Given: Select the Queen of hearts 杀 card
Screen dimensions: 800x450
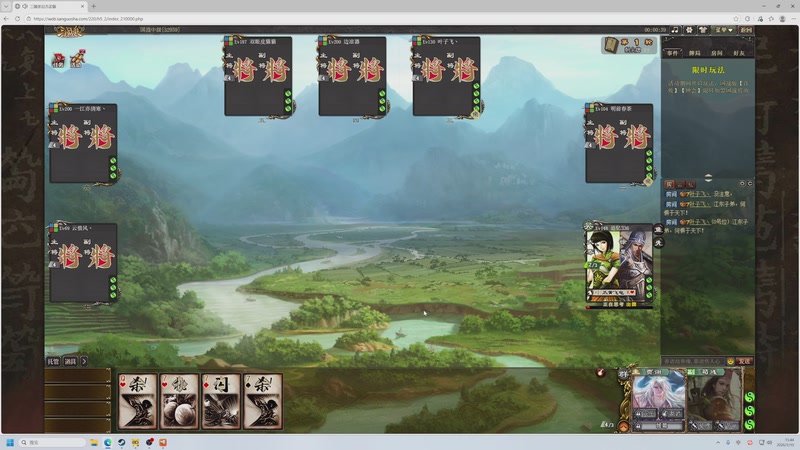Looking at the screenshot, I should (x=137, y=401).
